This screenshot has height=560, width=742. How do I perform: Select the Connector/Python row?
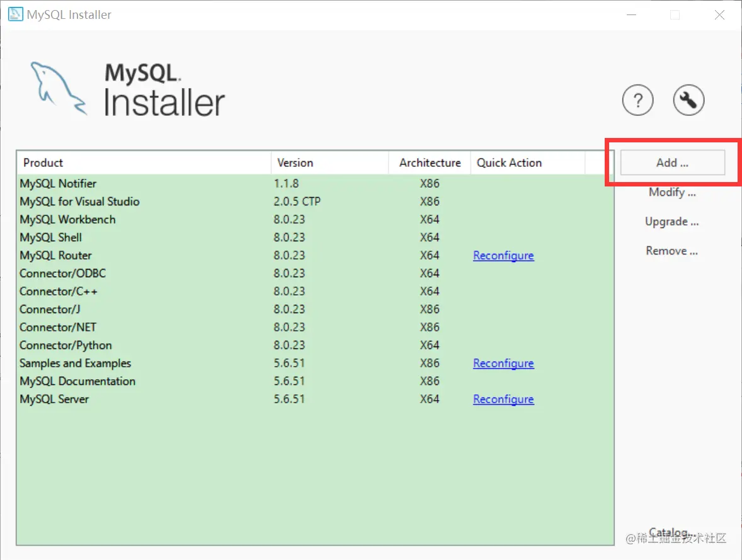(x=315, y=346)
